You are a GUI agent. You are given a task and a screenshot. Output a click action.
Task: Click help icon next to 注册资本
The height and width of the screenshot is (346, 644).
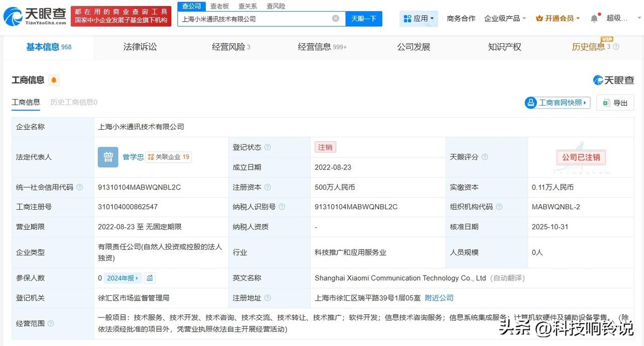(268, 187)
